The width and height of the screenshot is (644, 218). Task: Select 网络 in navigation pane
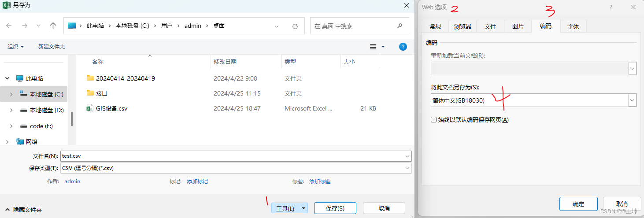tap(32, 142)
